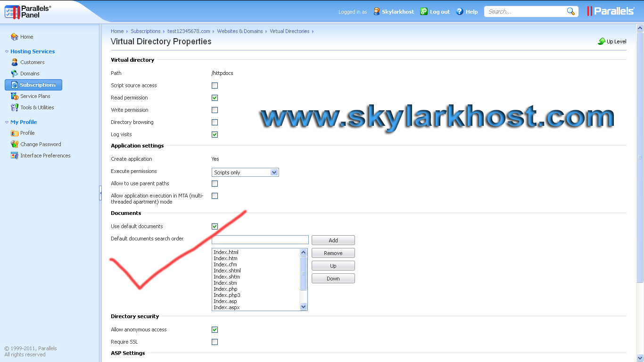The width and height of the screenshot is (644, 362).
Task: Go to Home breadcrumb link
Action: click(x=117, y=31)
